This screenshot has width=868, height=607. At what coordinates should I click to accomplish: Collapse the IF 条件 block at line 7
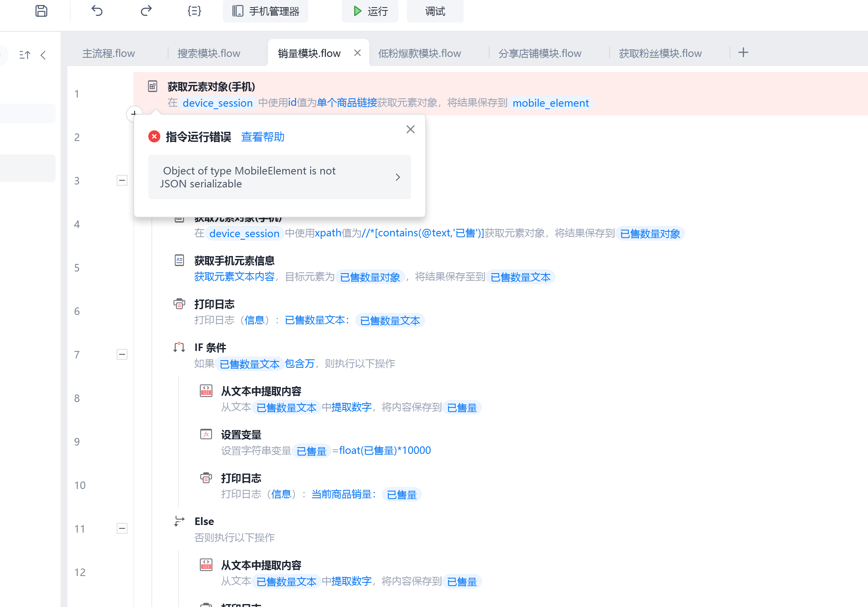[122, 355]
